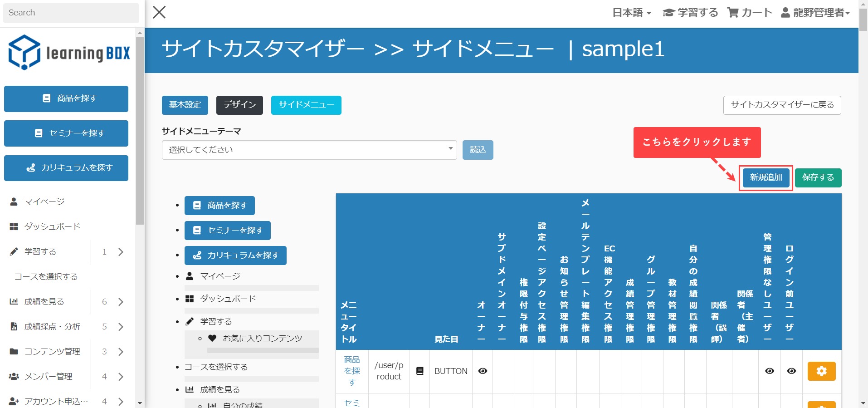This screenshot has width=868, height=408.
Task: Toggle ログイン前ユーザー eye for 商品を探す
Action: coord(791,371)
